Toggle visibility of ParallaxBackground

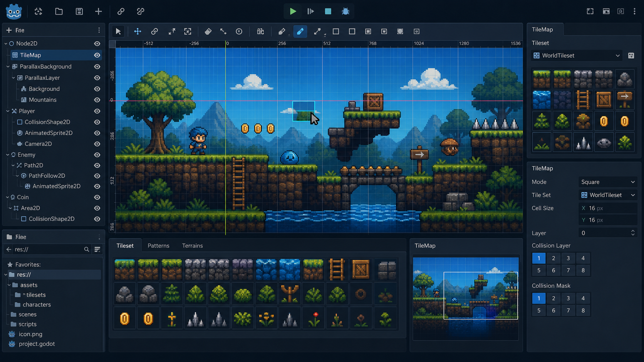pyautogui.click(x=97, y=67)
